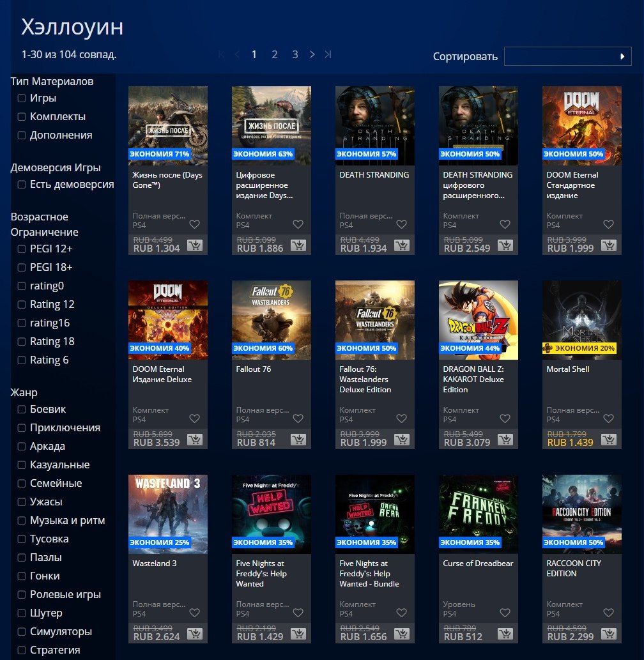This screenshot has width=644, height=660.
Task: Open DOOM Eternal standard edition cover image
Action: pyautogui.click(x=581, y=126)
